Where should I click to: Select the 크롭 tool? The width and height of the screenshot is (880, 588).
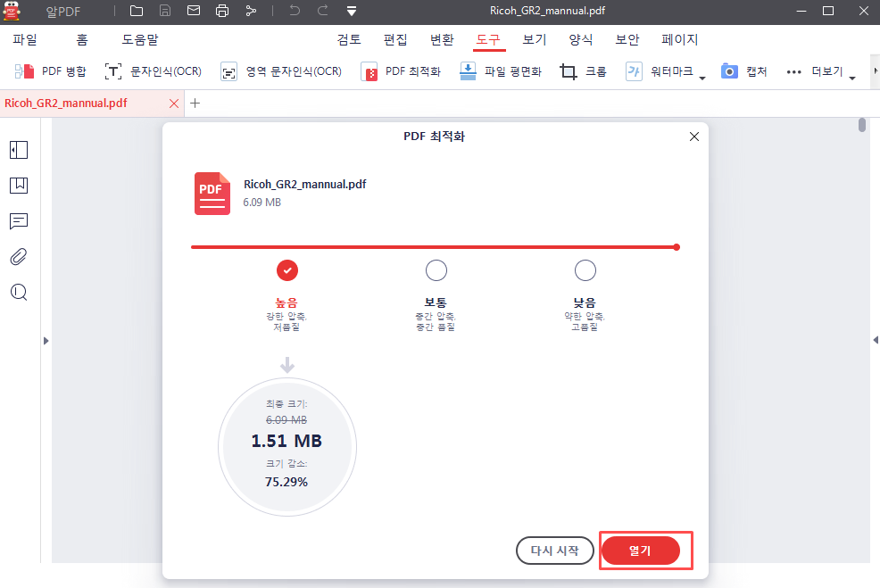(x=583, y=71)
